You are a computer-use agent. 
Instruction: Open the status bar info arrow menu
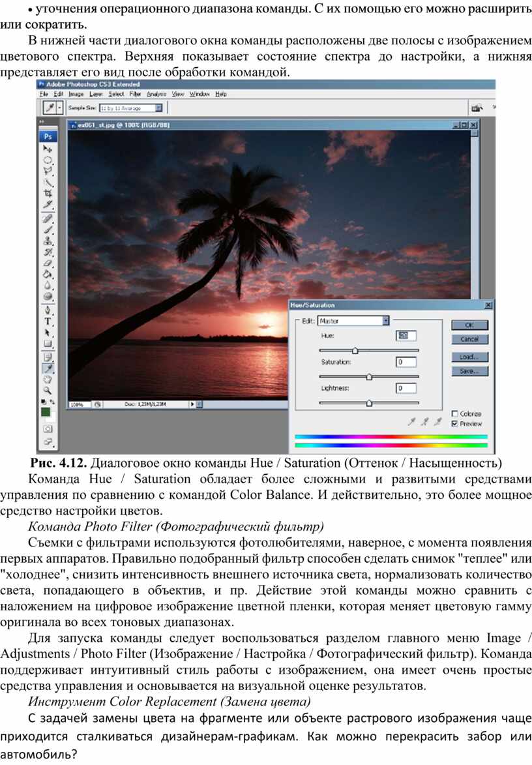192,404
